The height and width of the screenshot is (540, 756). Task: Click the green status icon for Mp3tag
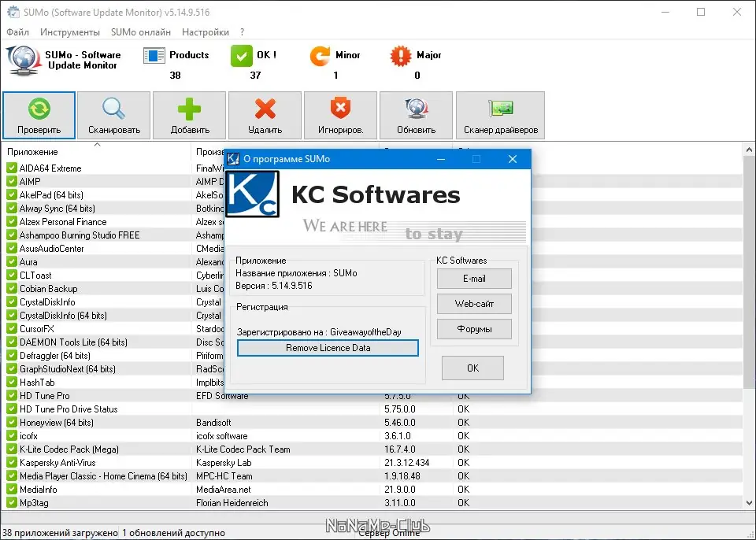coord(12,503)
